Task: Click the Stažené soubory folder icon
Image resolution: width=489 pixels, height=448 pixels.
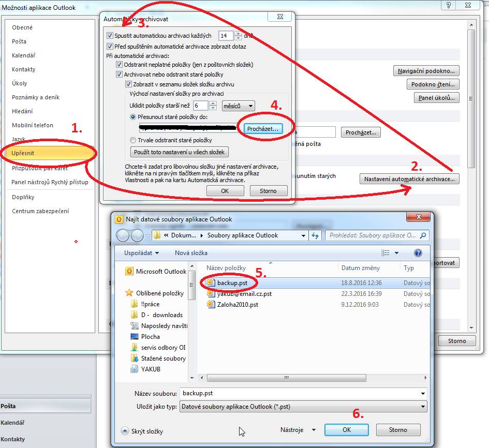Action: 135,358
